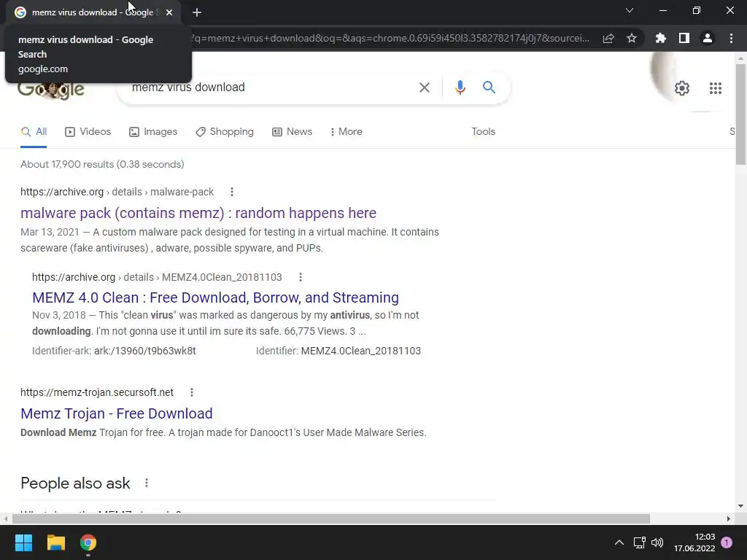747x560 pixels.
Task: Open People also ask options menu
Action: [x=146, y=483]
